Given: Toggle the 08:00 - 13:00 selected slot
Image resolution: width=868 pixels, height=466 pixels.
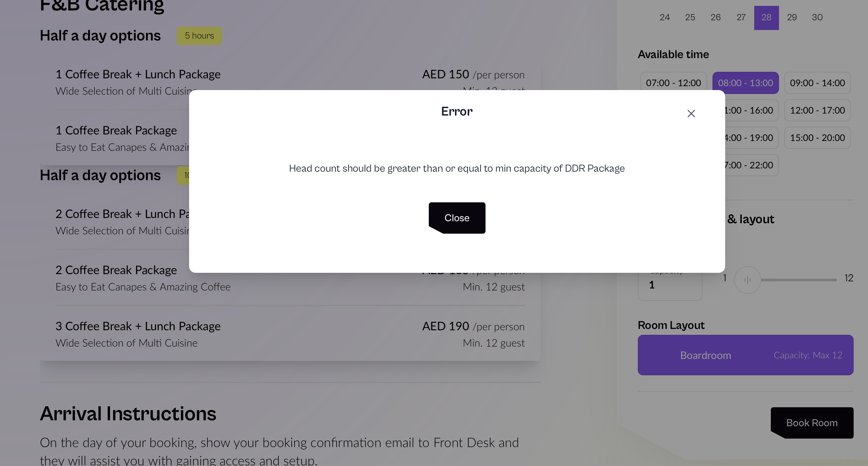Looking at the screenshot, I should pos(745,83).
